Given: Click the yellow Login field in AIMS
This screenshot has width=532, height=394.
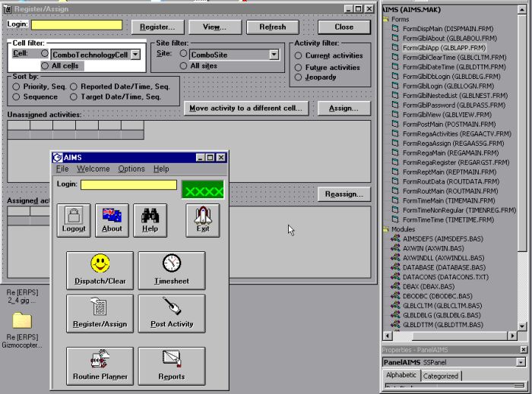Looking at the screenshot, I should point(128,184).
